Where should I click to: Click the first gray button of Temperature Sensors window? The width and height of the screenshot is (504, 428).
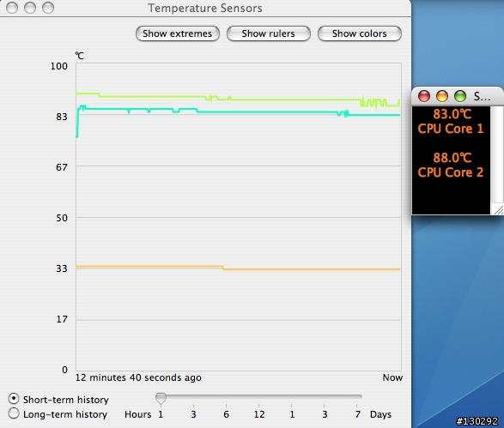tap(12, 8)
